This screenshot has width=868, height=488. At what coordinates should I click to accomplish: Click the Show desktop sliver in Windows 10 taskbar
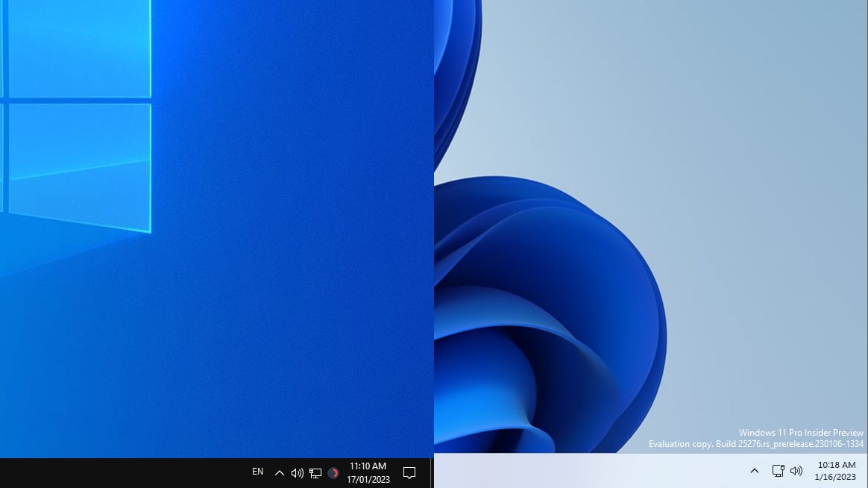coord(432,473)
